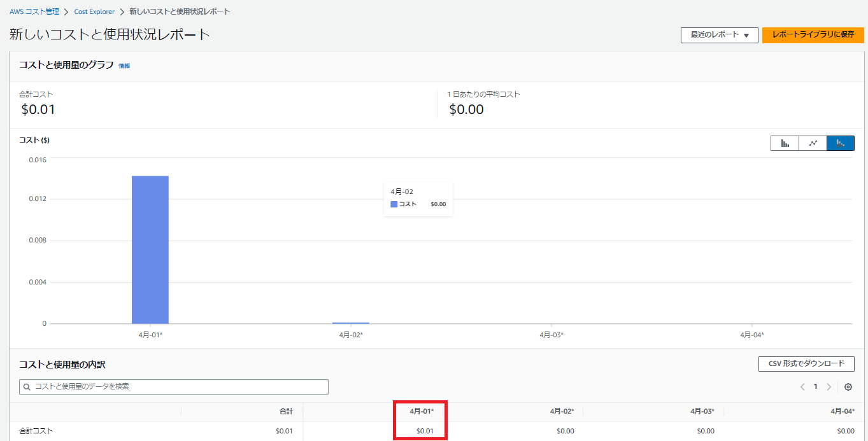Click the 合計 column $0.01 cell
This screenshot has height=441, width=868.
[284, 431]
